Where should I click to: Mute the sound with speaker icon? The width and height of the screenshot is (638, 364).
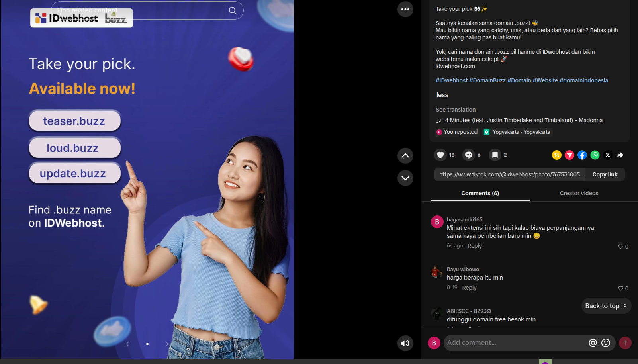[x=405, y=343]
